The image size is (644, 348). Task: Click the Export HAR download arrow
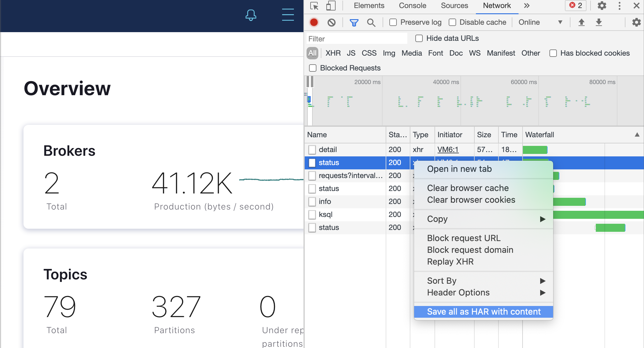(x=599, y=22)
